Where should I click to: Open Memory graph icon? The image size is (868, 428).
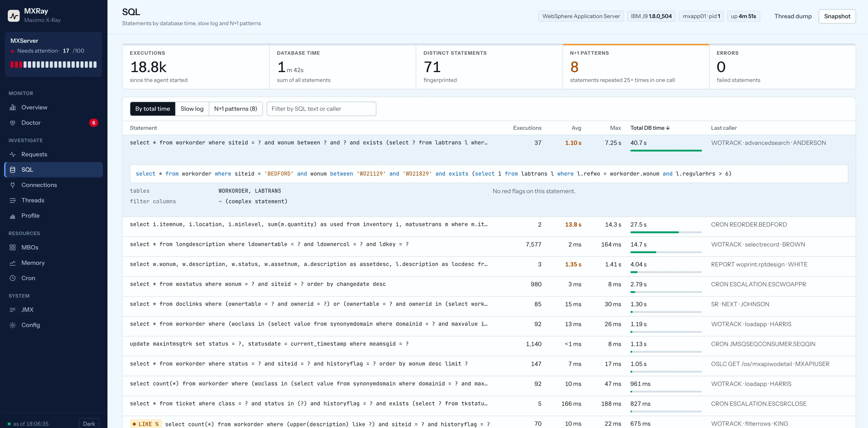pos(13,263)
